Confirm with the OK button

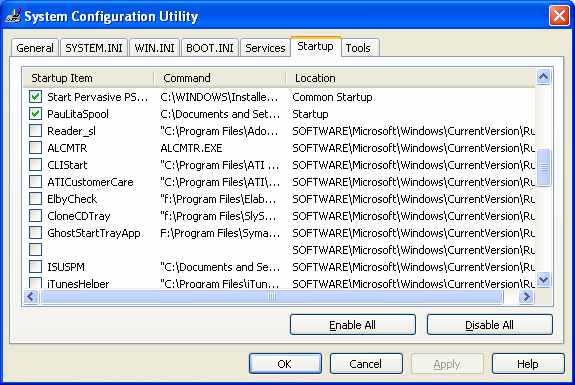click(285, 364)
